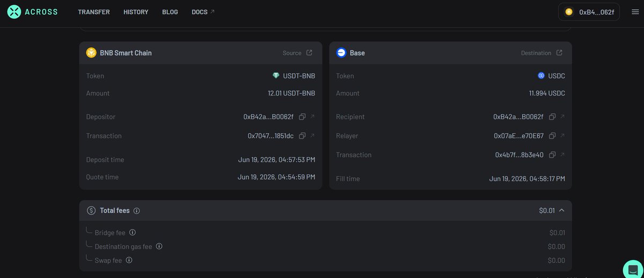
Task: Show the Total fees info tooltip
Action: [x=136, y=211]
